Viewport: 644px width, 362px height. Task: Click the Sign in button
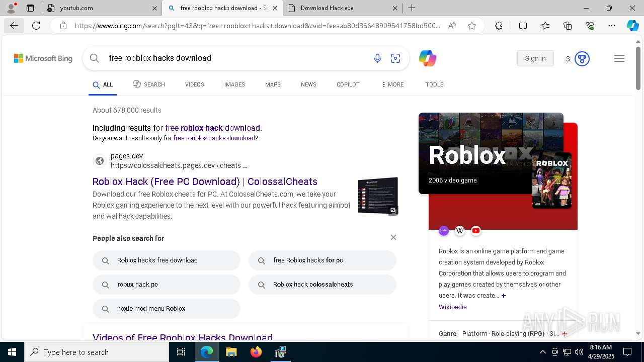[535, 58]
